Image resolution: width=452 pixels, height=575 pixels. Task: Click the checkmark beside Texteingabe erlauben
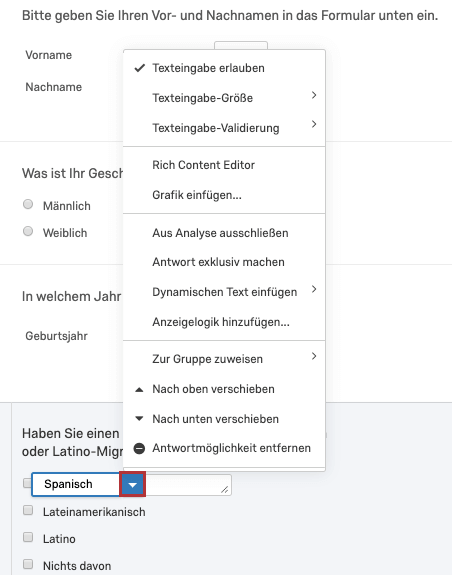140,68
